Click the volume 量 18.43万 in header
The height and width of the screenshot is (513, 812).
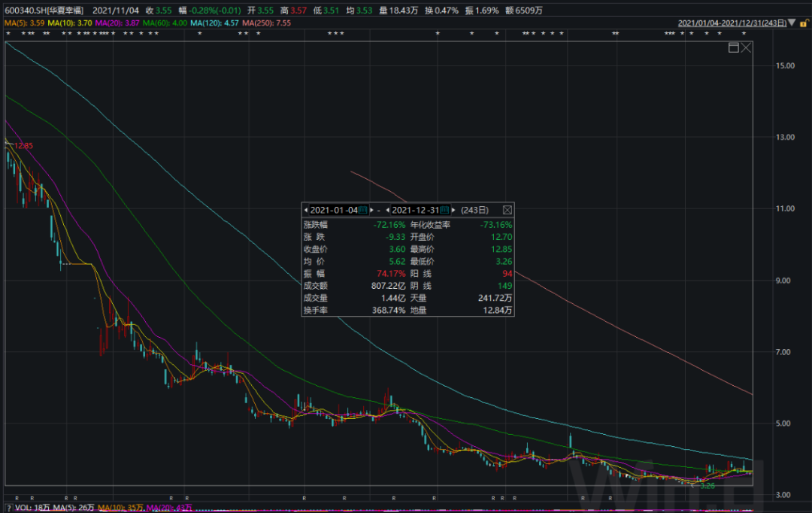(398, 11)
